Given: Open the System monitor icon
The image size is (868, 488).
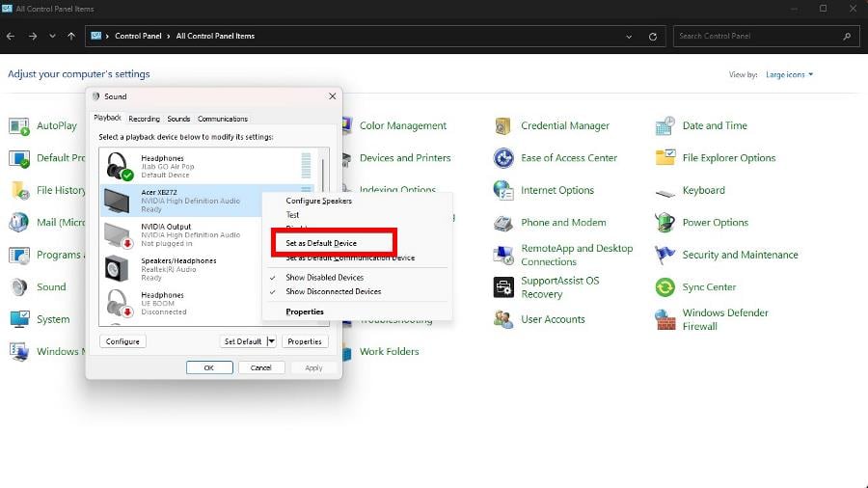Looking at the screenshot, I should [19, 319].
